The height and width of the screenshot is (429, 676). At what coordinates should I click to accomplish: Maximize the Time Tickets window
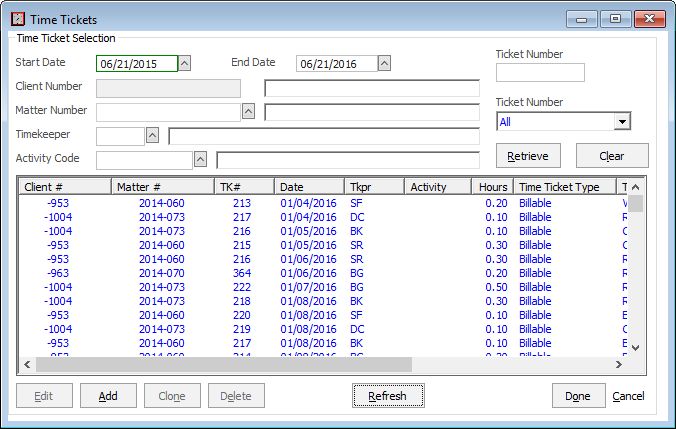pos(615,19)
